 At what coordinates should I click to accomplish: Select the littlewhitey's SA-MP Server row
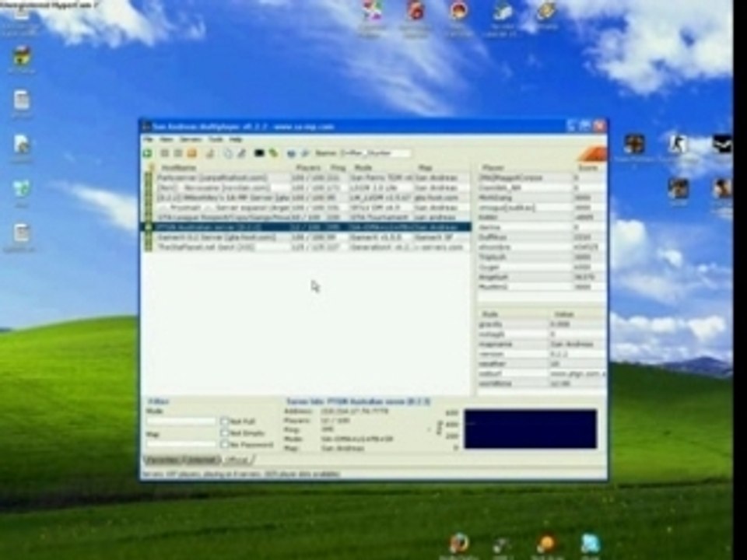[307, 197]
